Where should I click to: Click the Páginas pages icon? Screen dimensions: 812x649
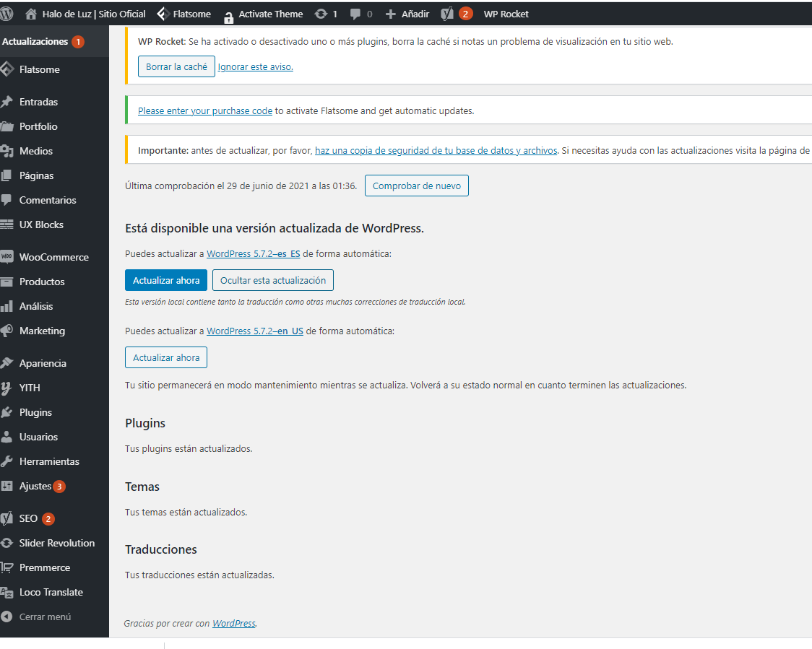click(x=7, y=175)
